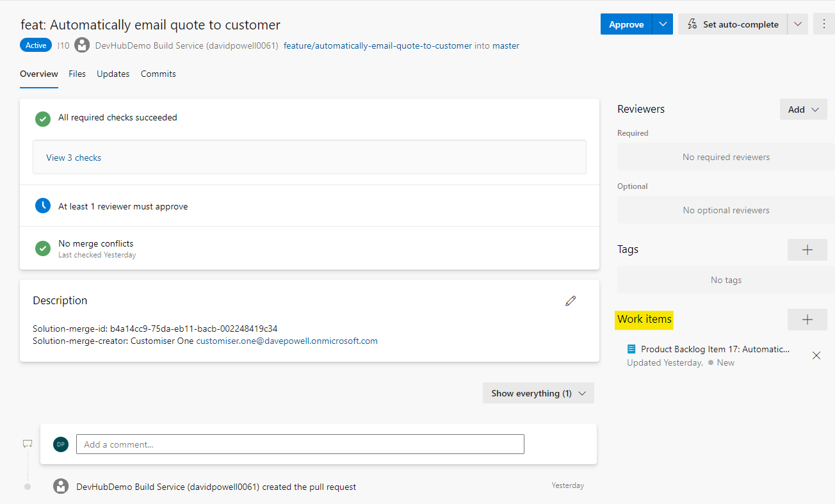Open the more actions vertical ellipsis menu
Image resolution: width=835 pixels, height=504 pixels.
824,24
